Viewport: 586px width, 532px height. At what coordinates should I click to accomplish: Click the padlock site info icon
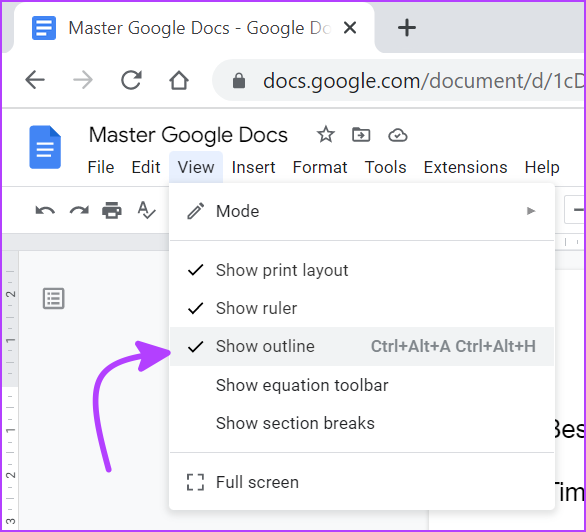(239, 81)
